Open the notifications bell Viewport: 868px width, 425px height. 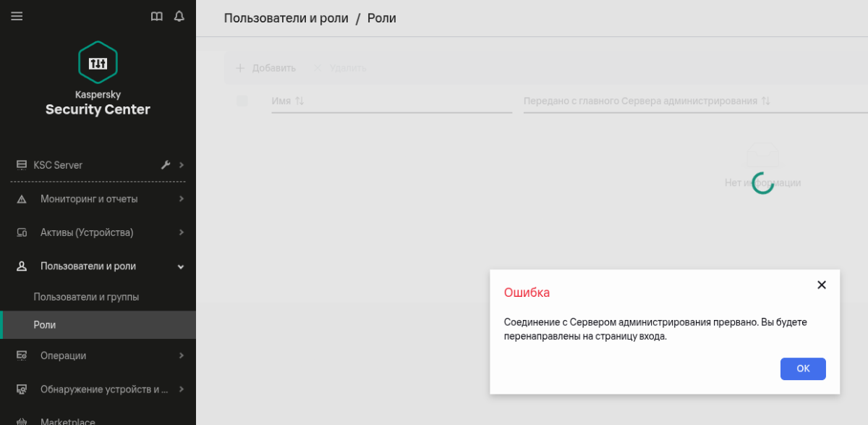coord(179,16)
